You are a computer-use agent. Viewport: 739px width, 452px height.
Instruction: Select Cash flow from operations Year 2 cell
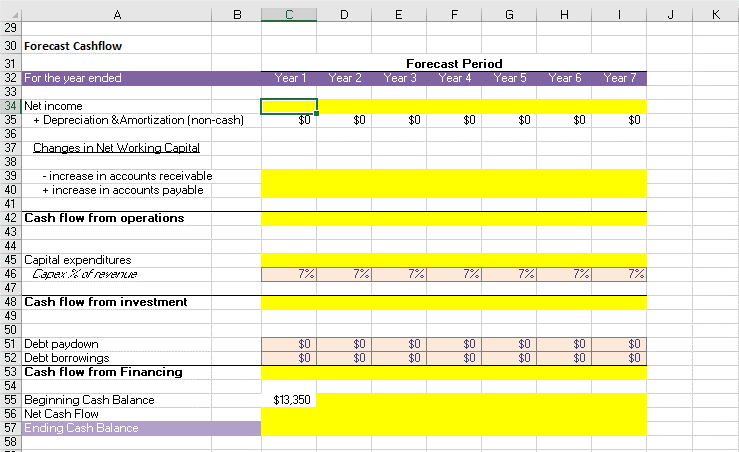pyautogui.click(x=344, y=218)
